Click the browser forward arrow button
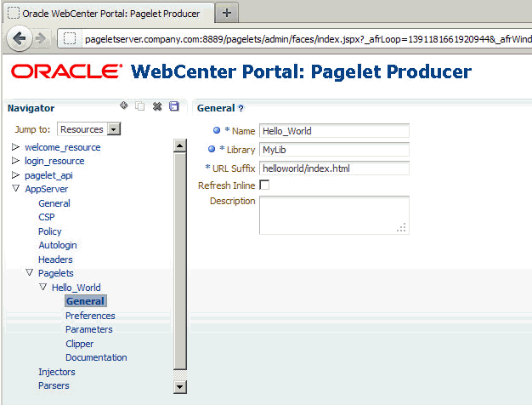Image resolution: width=532 pixels, height=405 pixels. pyautogui.click(x=41, y=38)
